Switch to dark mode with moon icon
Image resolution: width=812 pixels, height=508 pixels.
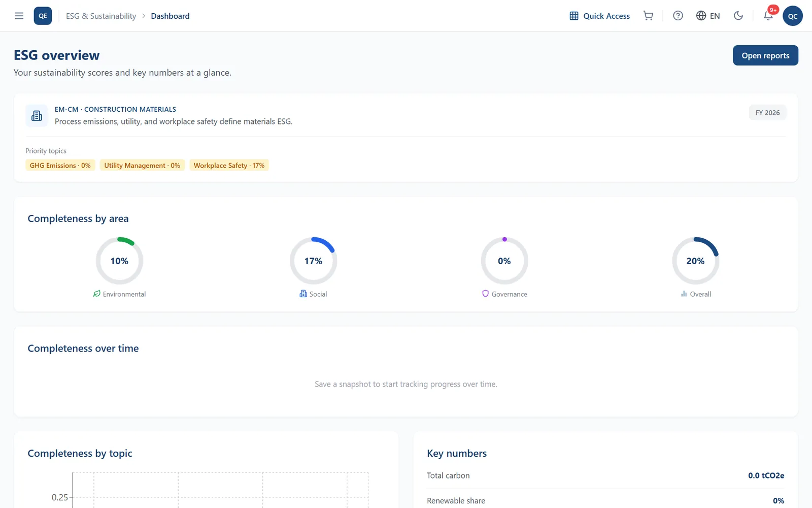(738, 16)
